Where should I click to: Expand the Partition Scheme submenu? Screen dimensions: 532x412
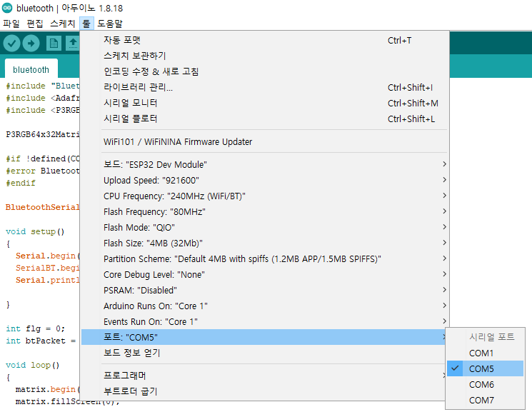(265, 259)
